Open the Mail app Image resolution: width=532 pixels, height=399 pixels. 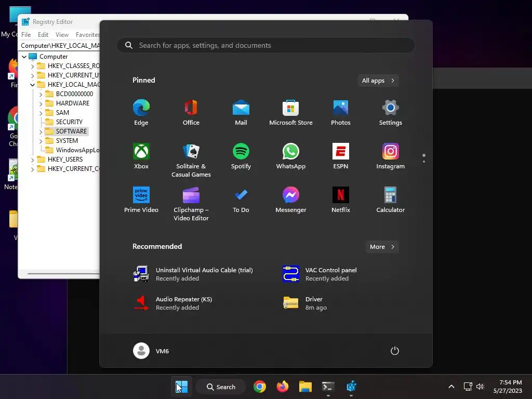coord(241,113)
